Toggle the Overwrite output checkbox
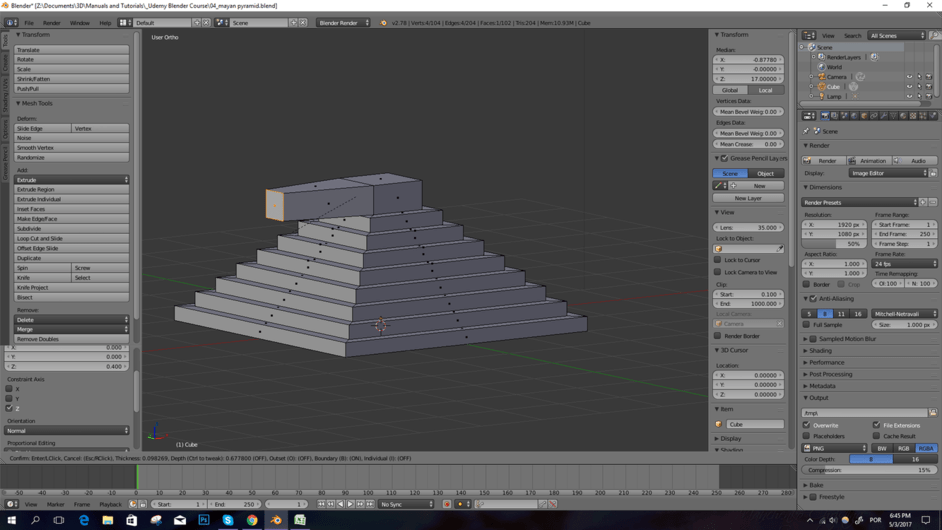The height and width of the screenshot is (530, 942). click(807, 425)
